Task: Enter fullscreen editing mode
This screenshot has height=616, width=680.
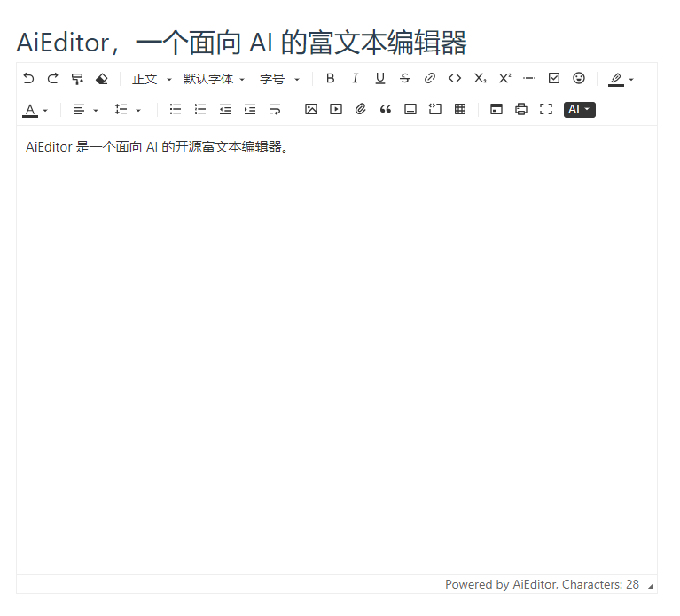Action: 546,109
